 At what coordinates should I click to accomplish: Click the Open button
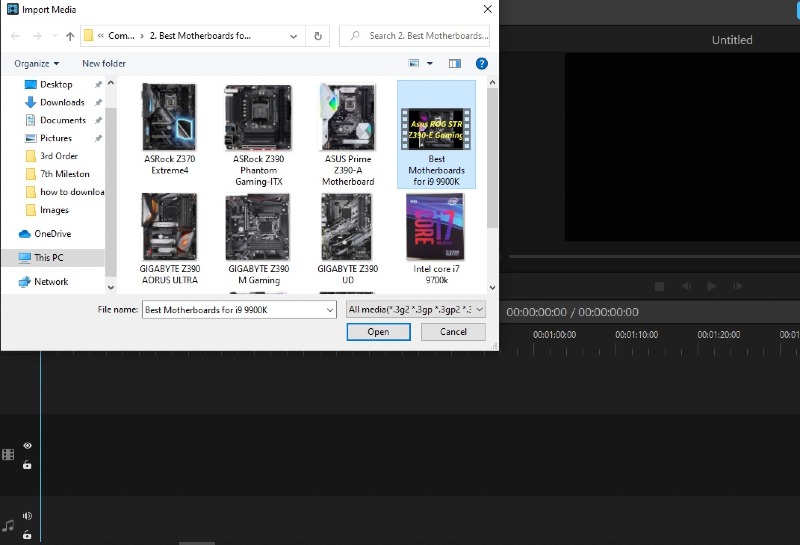coord(379,332)
